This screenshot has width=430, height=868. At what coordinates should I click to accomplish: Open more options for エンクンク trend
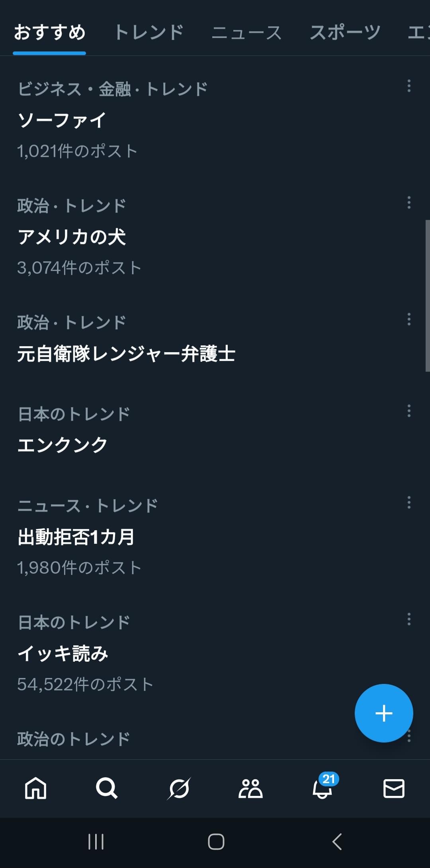(409, 411)
